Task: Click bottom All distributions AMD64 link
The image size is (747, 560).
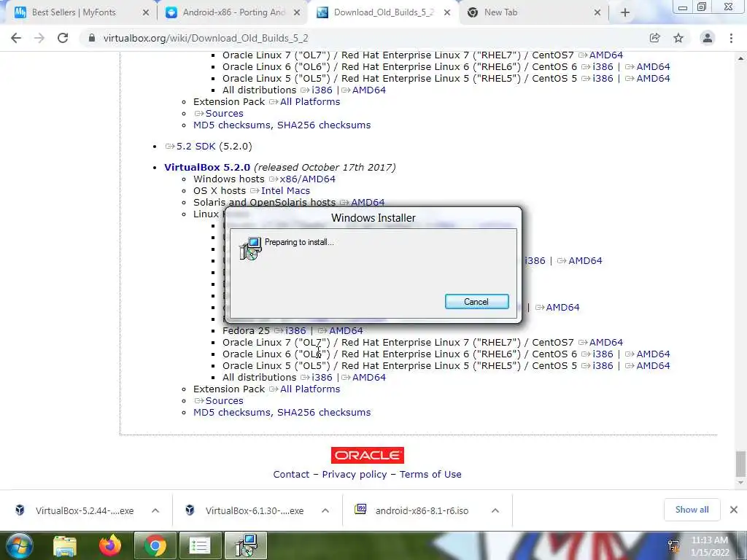Action: (368, 377)
